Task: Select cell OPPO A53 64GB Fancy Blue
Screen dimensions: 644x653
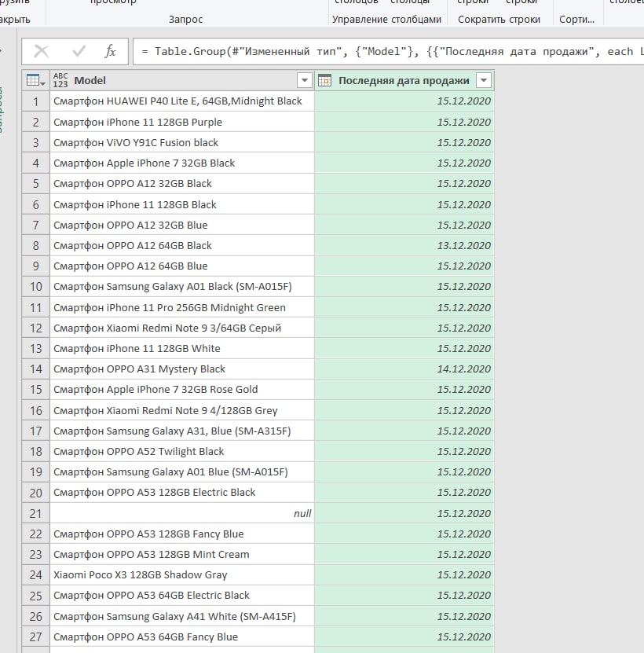Action: (182, 636)
